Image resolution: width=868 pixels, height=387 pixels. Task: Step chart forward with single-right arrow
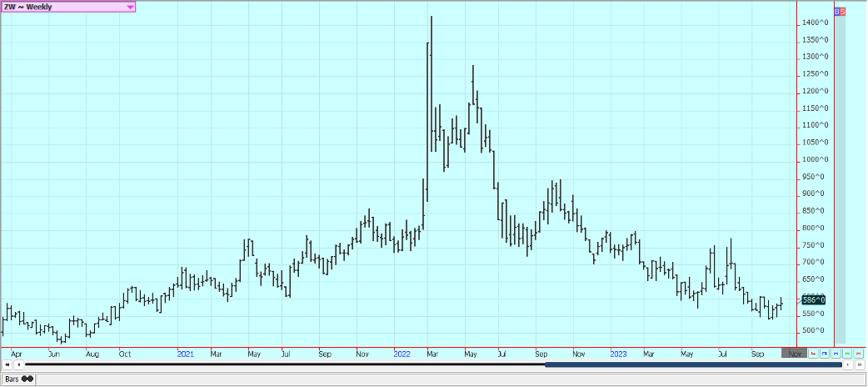coord(848,364)
